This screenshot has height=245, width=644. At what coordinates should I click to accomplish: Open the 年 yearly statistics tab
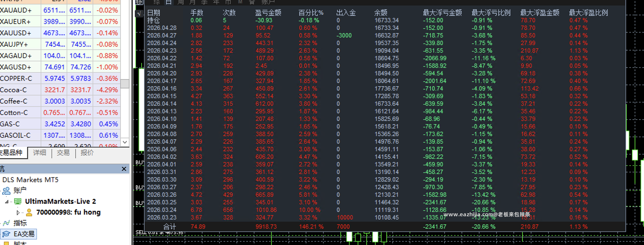(216, 2)
